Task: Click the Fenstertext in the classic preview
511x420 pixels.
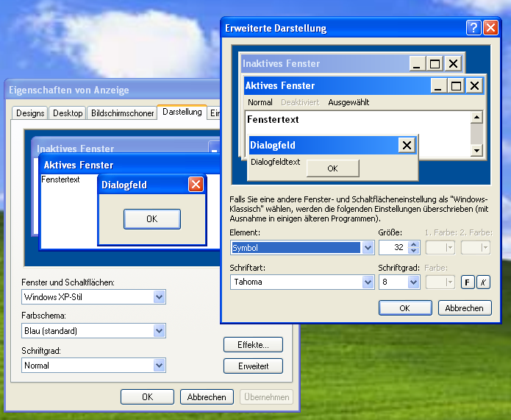Action: [273, 119]
